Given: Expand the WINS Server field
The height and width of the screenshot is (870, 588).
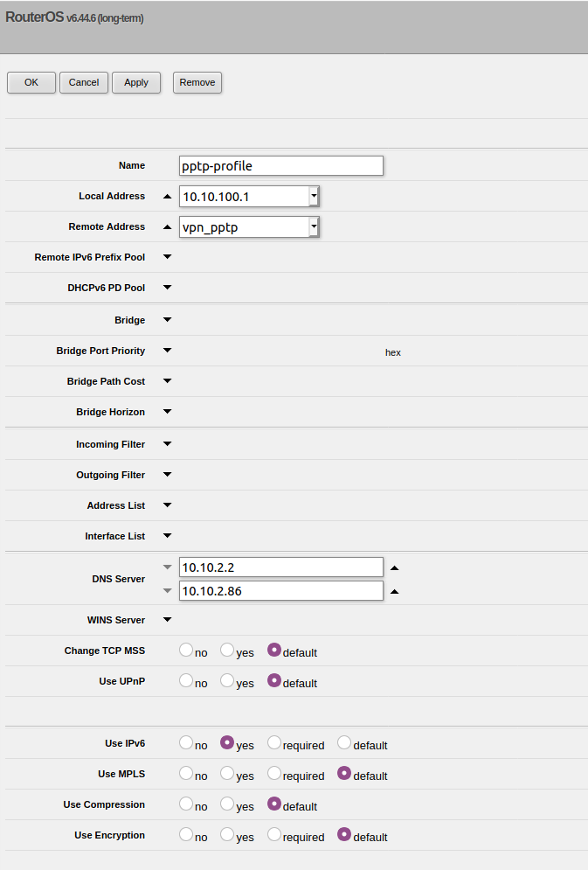Looking at the screenshot, I should [x=168, y=620].
